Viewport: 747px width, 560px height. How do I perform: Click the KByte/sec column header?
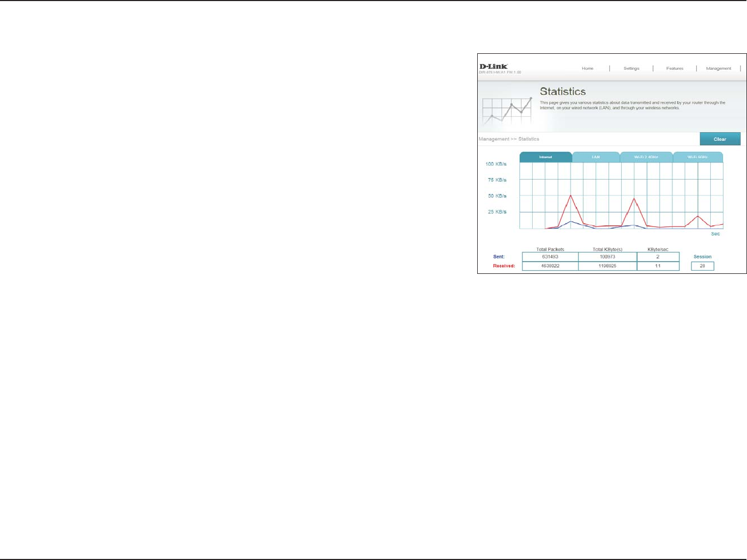pos(658,249)
